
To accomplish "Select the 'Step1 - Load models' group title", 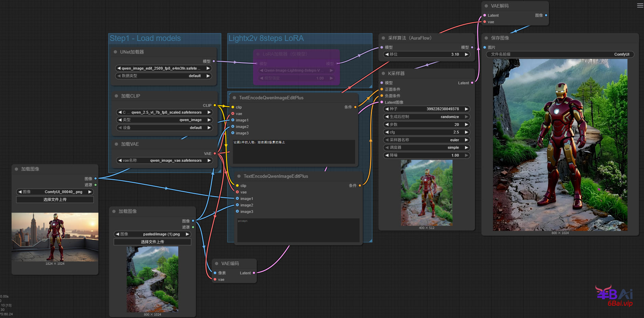I will (145, 38).
